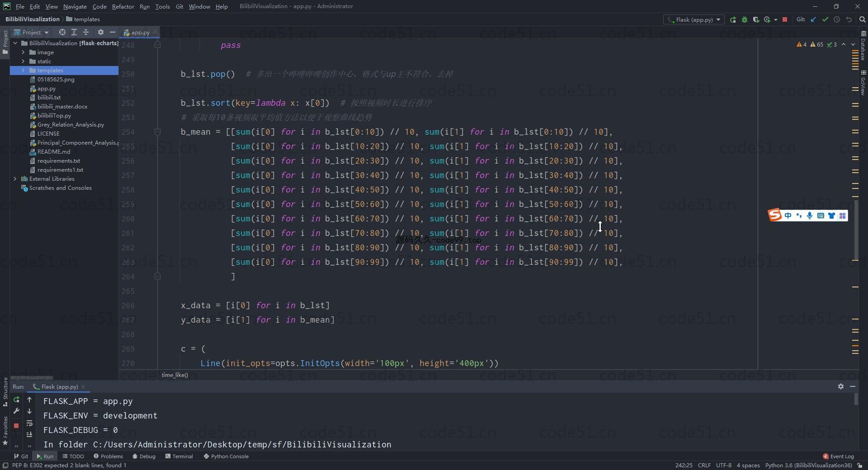Open SciView side panel
Image resolution: width=868 pixels, height=470 pixels.
pos(863,83)
